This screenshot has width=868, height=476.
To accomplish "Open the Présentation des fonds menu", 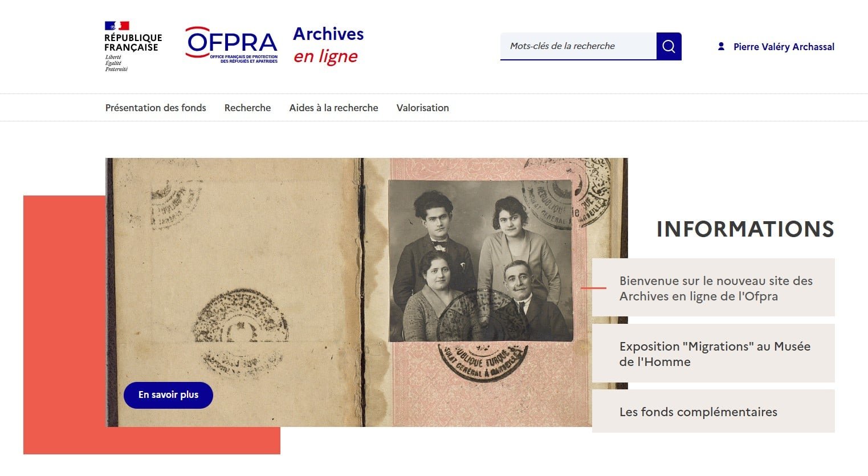I will (x=156, y=108).
